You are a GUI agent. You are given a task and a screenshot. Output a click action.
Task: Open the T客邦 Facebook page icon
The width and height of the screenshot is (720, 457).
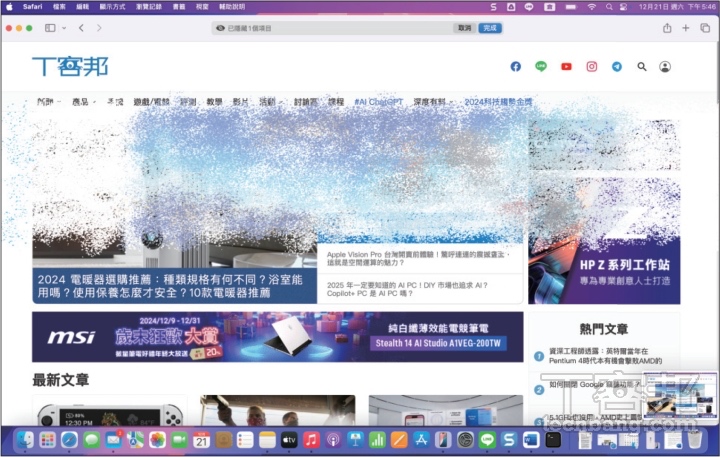pos(516,67)
